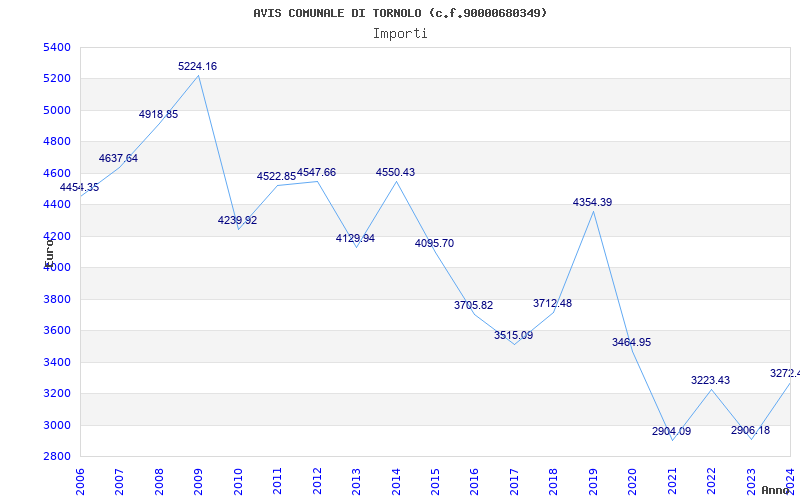Select the data label 3705.82
This screenshot has width=800, height=500.
pos(473,305)
